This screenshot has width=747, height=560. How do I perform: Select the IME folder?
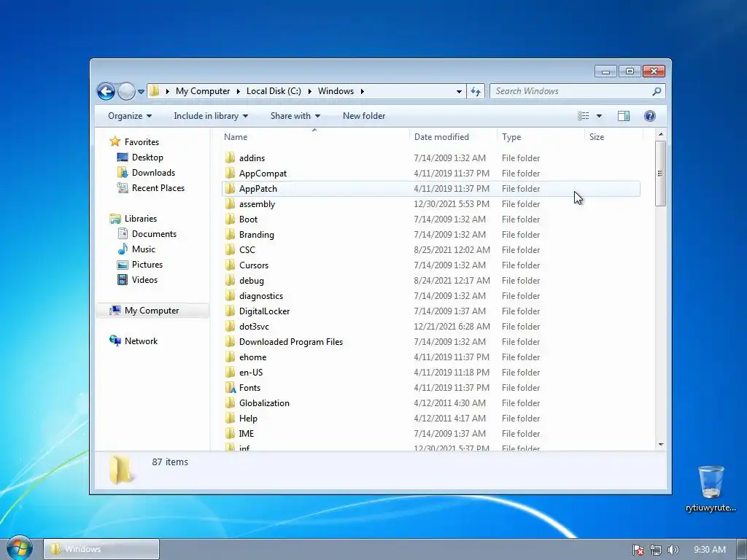coord(430,433)
